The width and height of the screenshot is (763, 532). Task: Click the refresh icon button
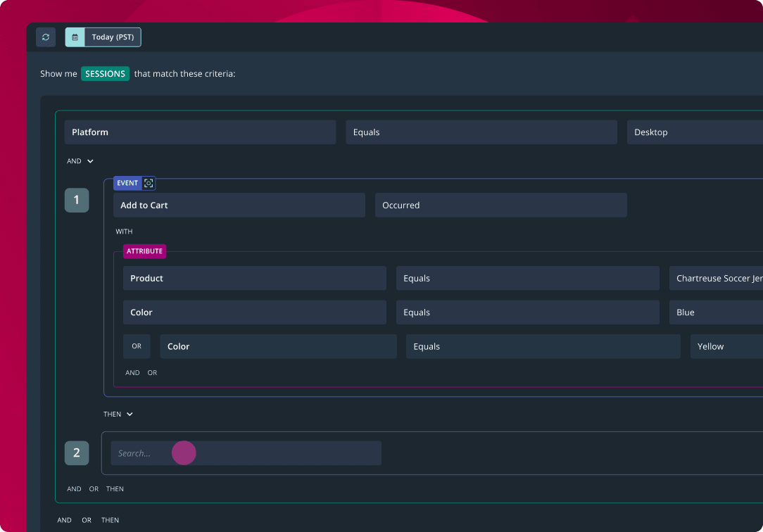click(x=46, y=37)
